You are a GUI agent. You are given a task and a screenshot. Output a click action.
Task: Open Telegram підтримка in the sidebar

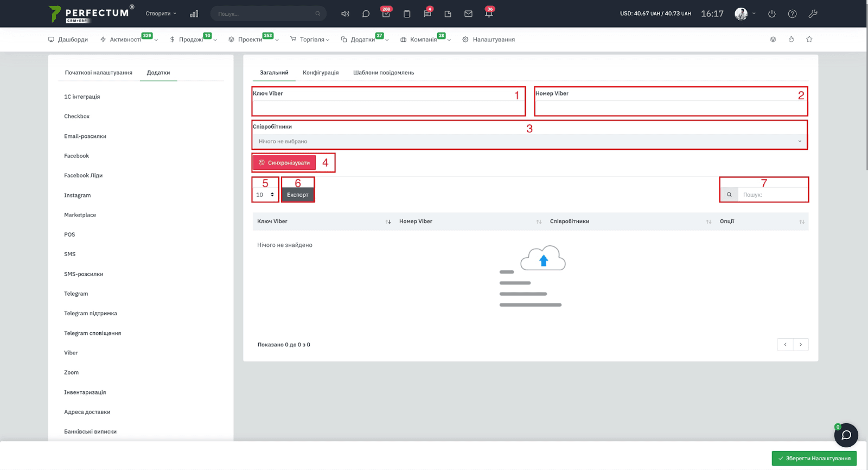click(91, 314)
